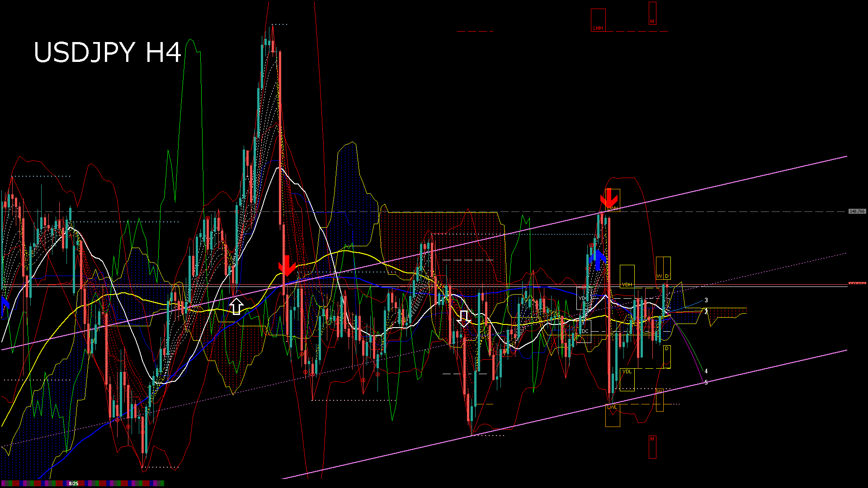The image size is (868, 488).
Task: Select the red down arrow at the LWH box
Action: coord(609,199)
